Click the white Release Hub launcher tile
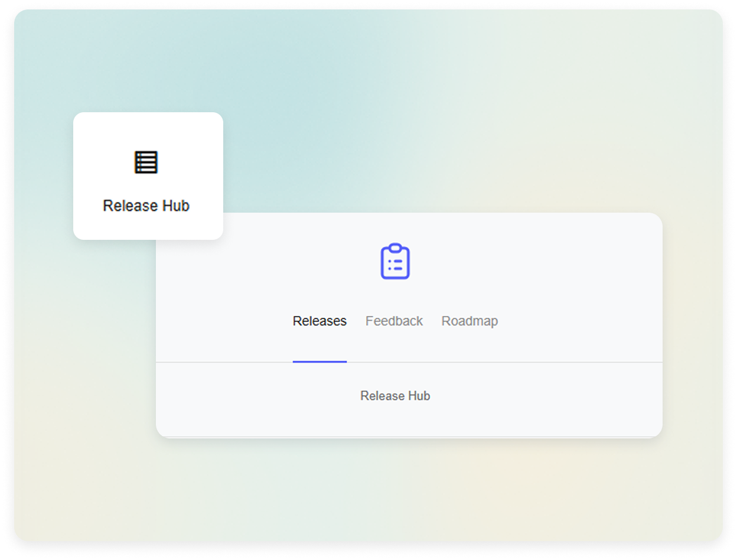The image size is (737, 560). tap(148, 175)
